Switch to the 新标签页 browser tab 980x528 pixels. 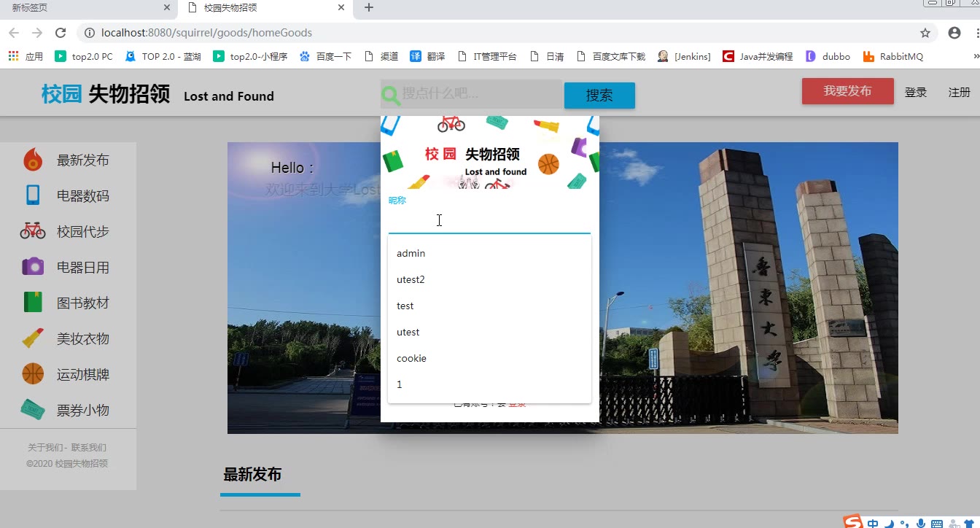click(x=80, y=8)
